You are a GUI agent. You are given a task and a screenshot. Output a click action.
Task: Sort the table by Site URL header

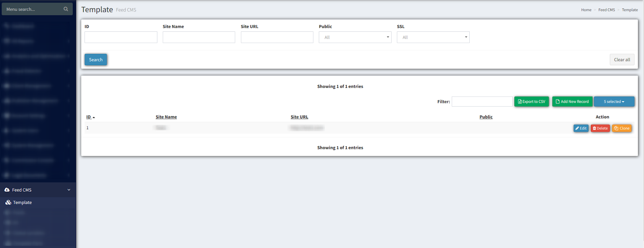(x=299, y=117)
